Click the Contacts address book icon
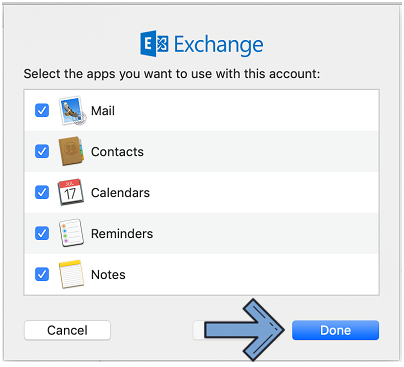The width and height of the screenshot is (404, 367). click(x=71, y=151)
